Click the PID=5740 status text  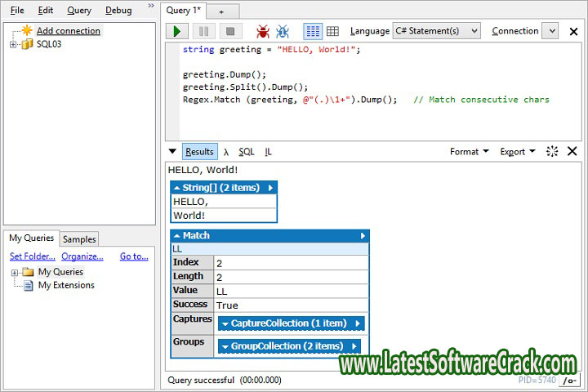pyautogui.click(x=537, y=380)
